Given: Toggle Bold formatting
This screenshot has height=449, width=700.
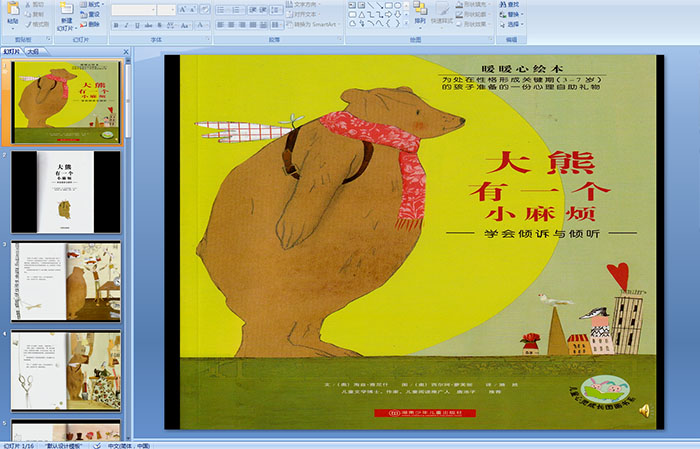Looking at the screenshot, I should click(x=116, y=25).
